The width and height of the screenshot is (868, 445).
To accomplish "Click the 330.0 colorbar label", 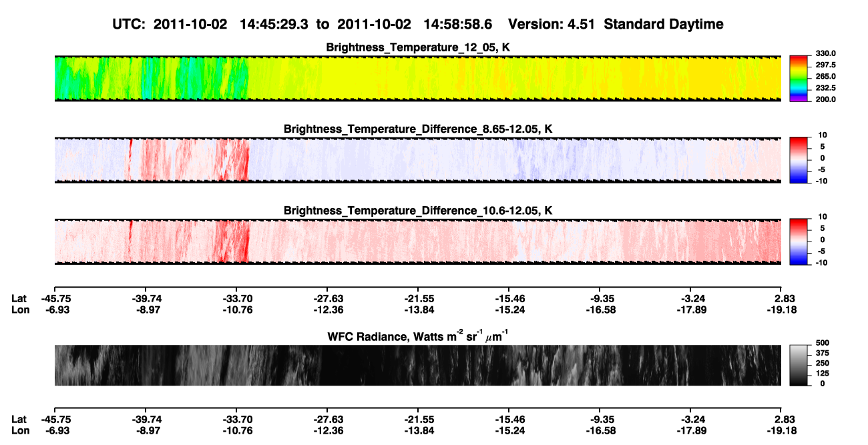I will pyautogui.click(x=827, y=53).
